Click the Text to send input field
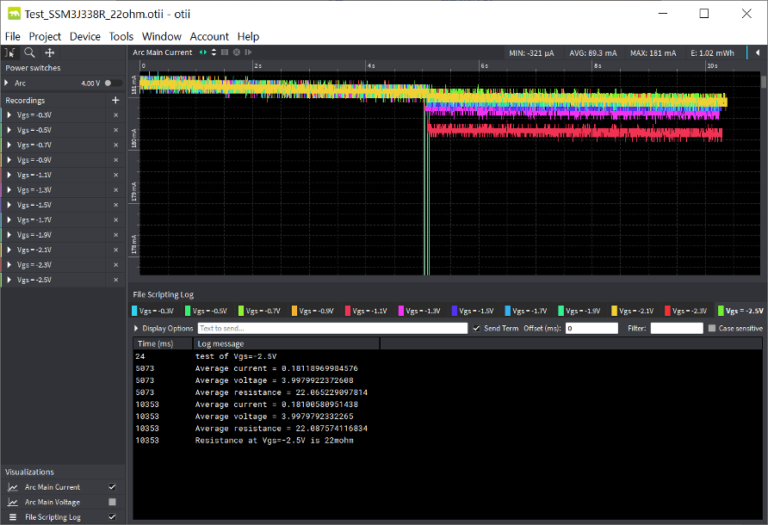 (x=332, y=328)
